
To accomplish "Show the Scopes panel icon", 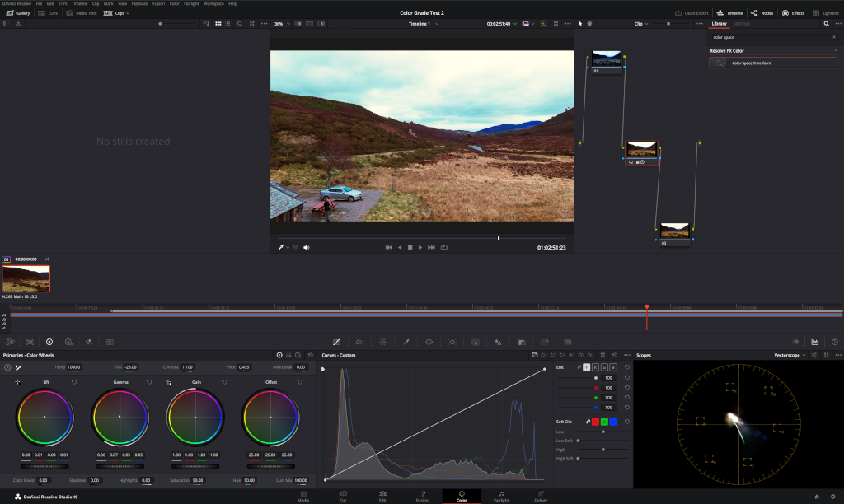I will [815, 342].
